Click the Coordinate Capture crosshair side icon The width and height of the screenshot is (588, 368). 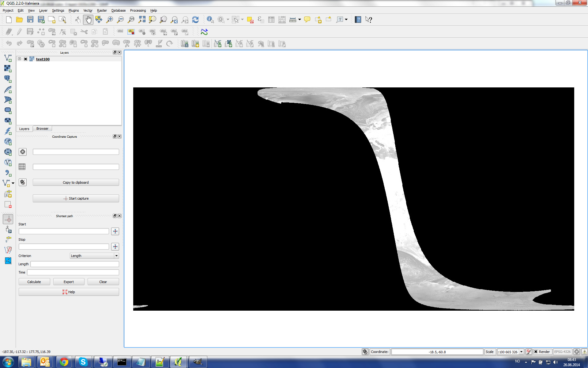[8, 219]
